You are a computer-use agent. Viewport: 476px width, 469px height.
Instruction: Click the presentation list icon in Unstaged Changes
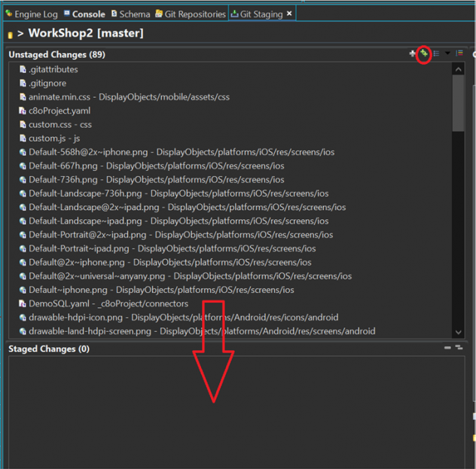(437, 54)
